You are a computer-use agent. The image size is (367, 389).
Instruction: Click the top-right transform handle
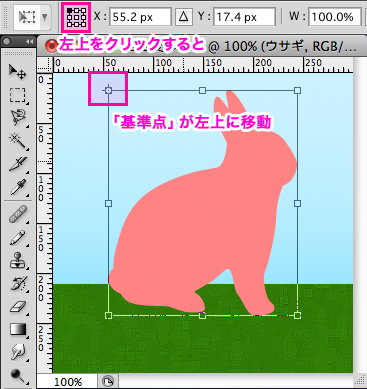coord(298,90)
